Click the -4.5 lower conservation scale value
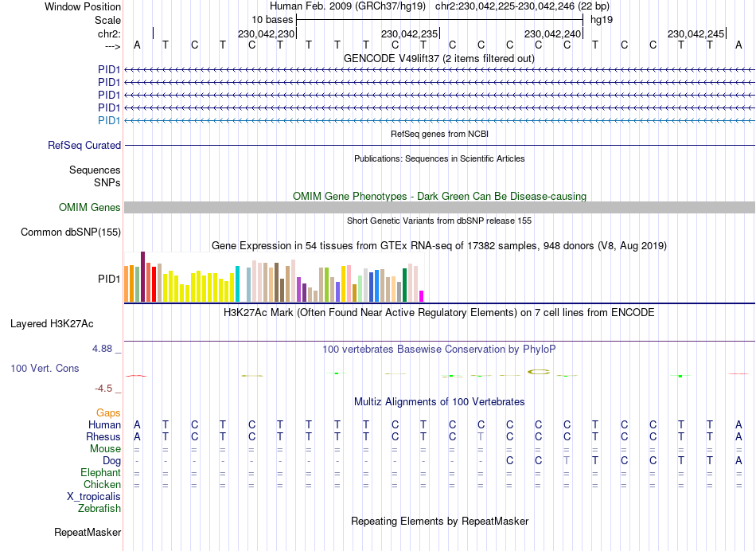 point(103,389)
